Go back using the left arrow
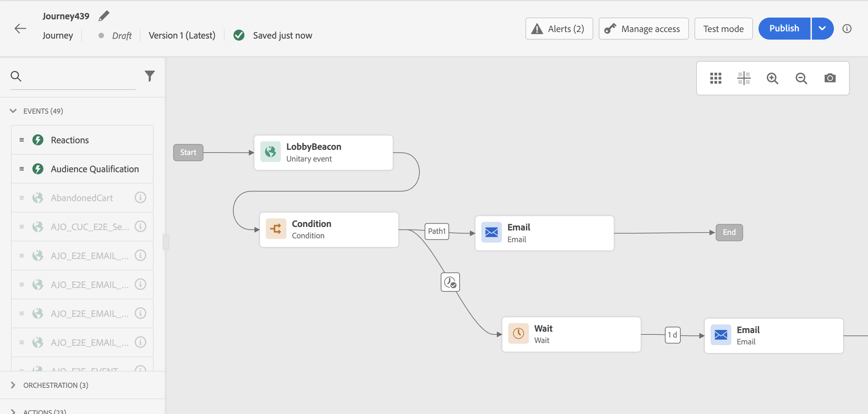Viewport: 868px width, 414px height. [x=20, y=29]
